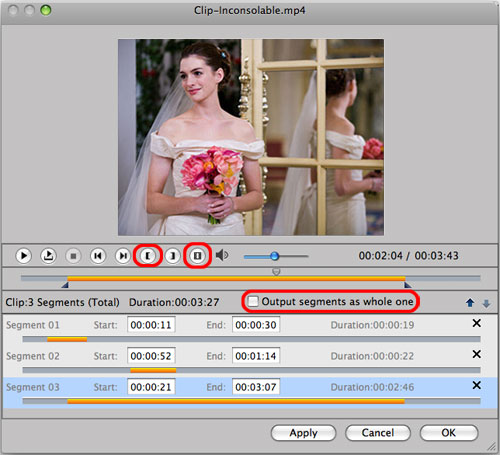Move selected segment down with arrow
The width and height of the screenshot is (500, 455).
click(486, 303)
